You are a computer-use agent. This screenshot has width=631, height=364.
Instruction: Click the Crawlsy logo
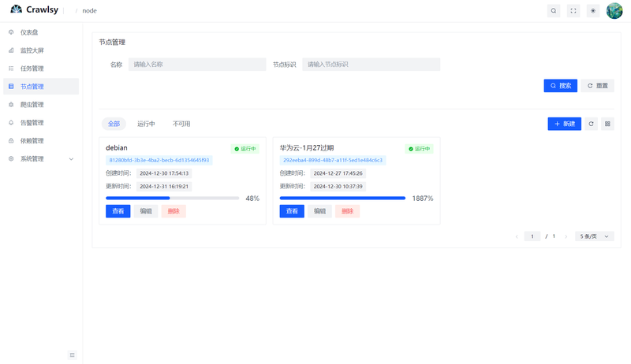click(x=34, y=9)
